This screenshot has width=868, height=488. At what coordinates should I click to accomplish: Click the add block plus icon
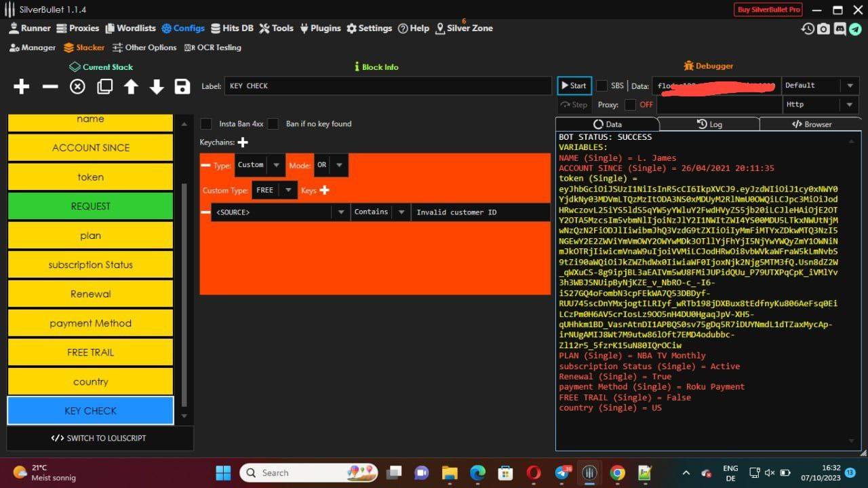pyautogui.click(x=22, y=87)
